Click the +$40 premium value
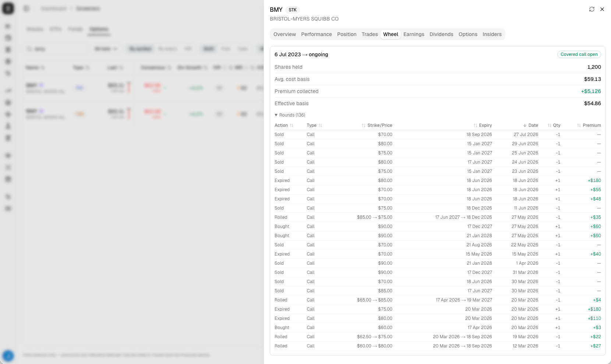Image resolution: width=611 pixels, height=364 pixels. point(596,254)
